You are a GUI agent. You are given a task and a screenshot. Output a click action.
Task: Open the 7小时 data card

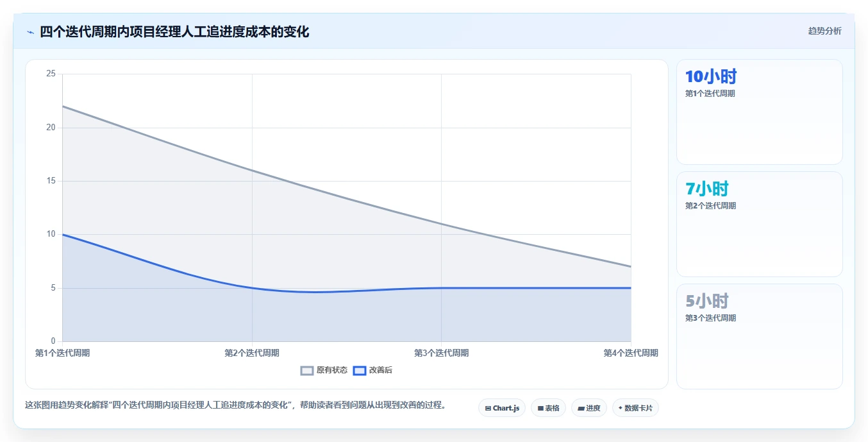(759, 225)
